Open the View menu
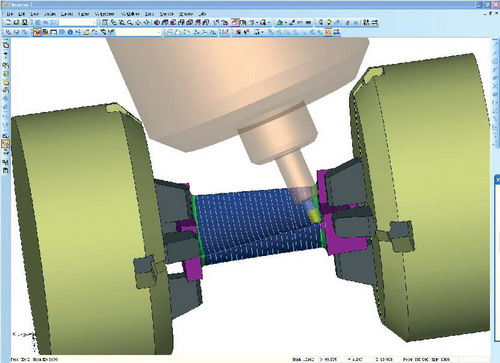 [x=34, y=14]
